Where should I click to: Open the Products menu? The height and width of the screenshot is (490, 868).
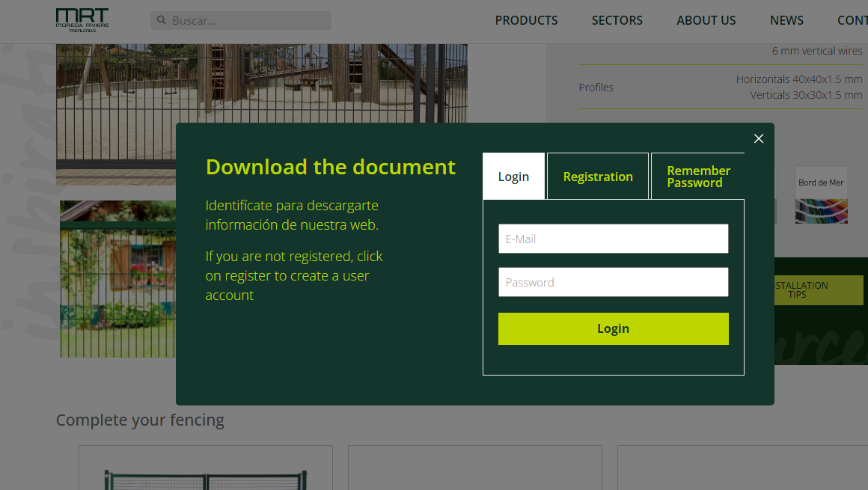[527, 20]
